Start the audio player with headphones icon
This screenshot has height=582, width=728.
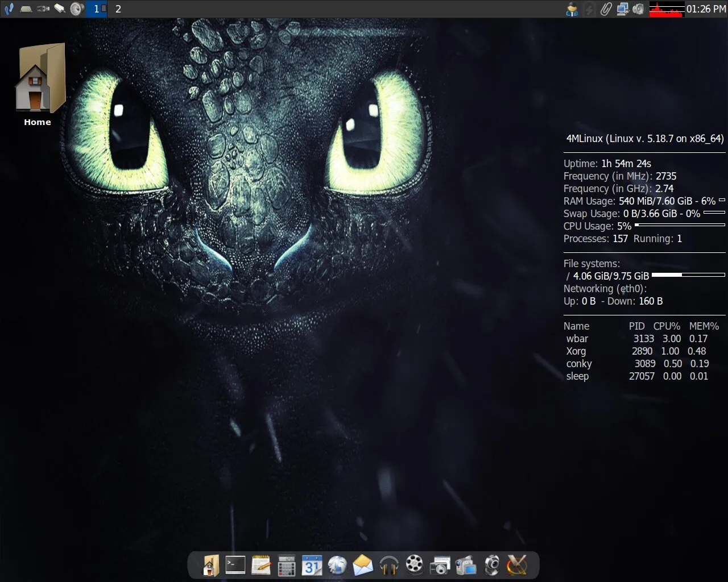pyautogui.click(x=388, y=565)
